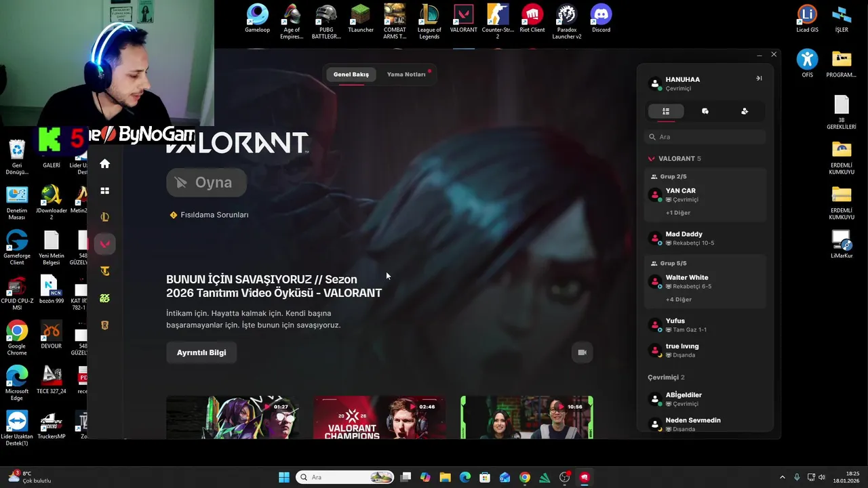868x488 pixels.
Task: Open Chrome from the taskbar
Action: (525, 477)
